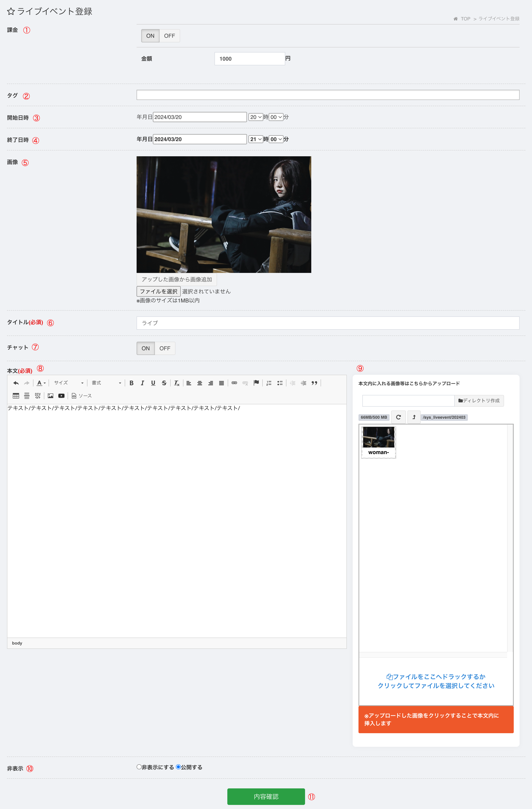Viewport: 532px width, 809px height.
Task: Toggle strikethrough formatting in the editor
Action: pyautogui.click(x=164, y=383)
